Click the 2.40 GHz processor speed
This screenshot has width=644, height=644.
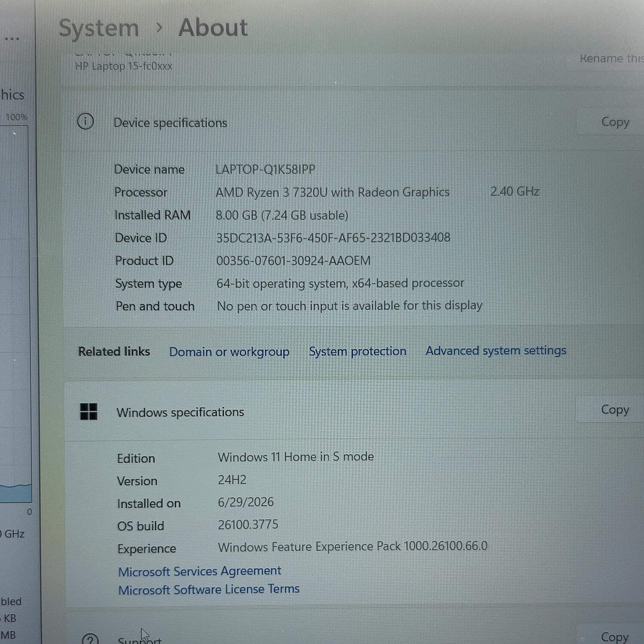coord(514,191)
